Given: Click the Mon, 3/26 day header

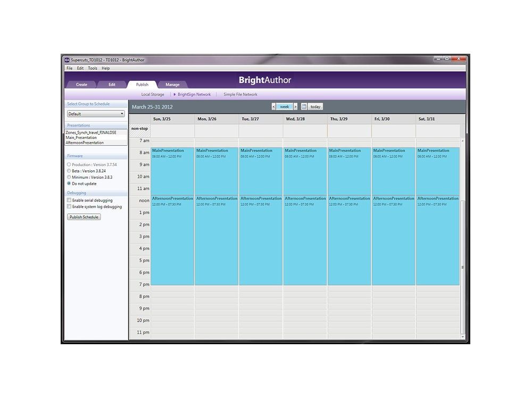Looking at the screenshot, I should pyautogui.click(x=217, y=119).
